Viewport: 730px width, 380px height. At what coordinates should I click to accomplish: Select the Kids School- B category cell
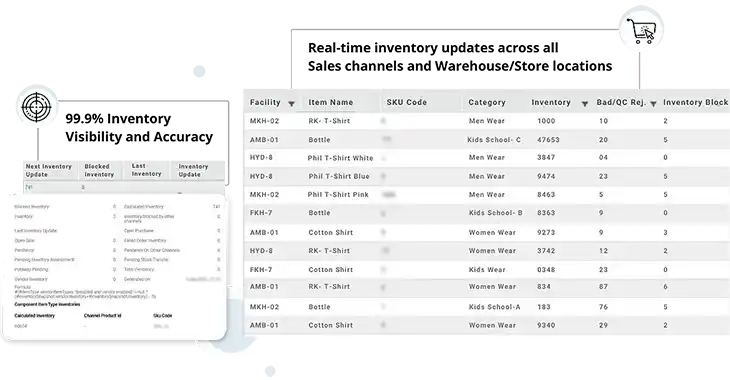pos(495,213)
